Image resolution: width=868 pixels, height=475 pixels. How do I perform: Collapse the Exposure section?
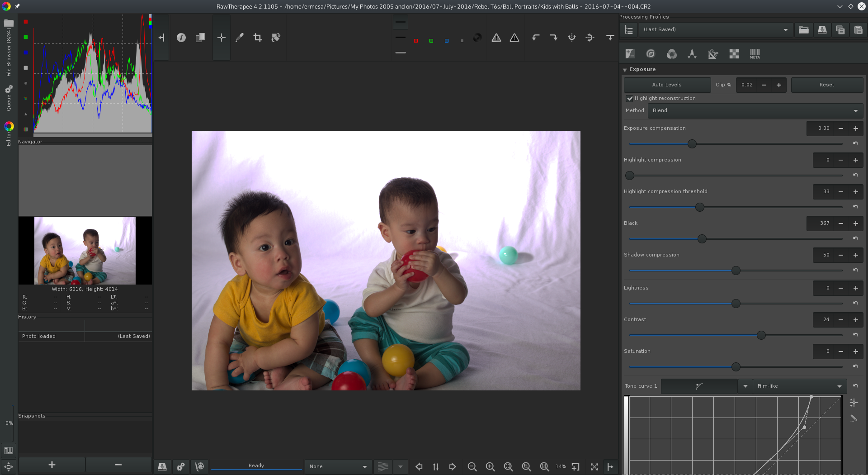(x=625, y=70)
